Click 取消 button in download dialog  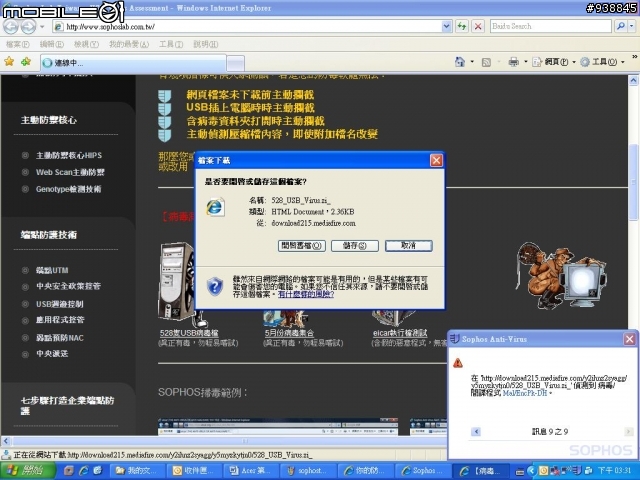tap(409, 246)
